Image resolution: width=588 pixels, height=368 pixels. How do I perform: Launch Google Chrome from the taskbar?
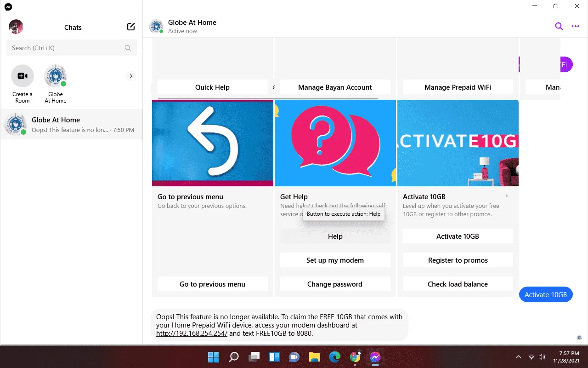tap(355, 357)
